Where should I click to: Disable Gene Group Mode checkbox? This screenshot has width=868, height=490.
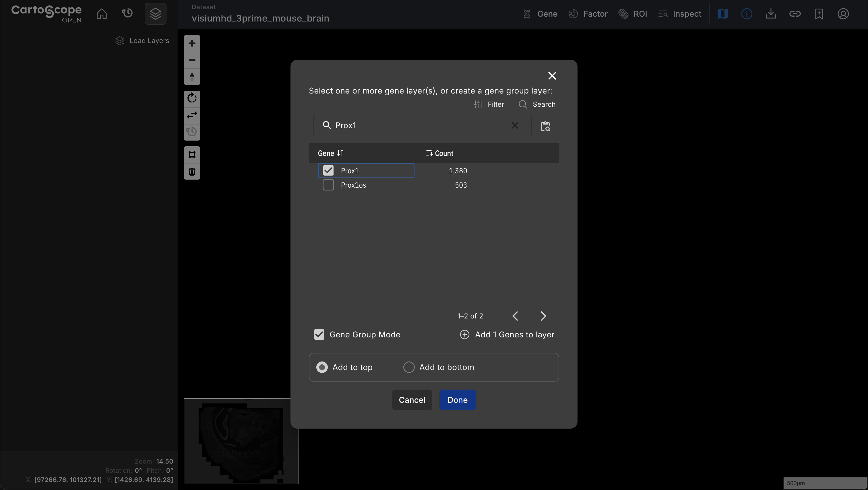point(319,335)
